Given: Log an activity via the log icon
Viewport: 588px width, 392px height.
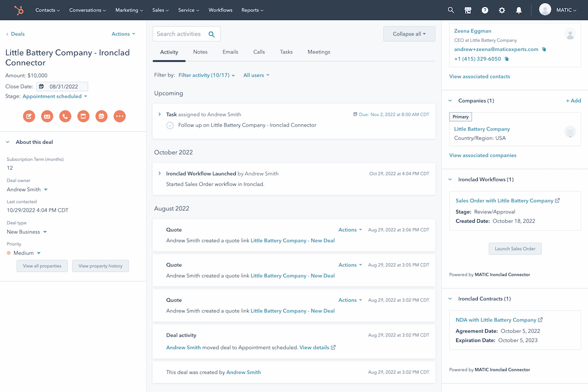Looking at the screenshot, I should pyautogui.click(x=83, y=116).
